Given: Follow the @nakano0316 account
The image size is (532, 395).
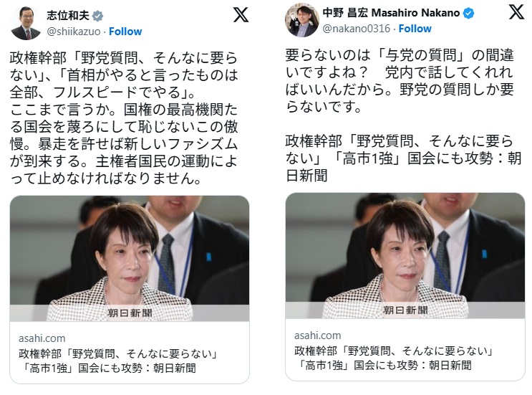Looking at the screenshot, I should click(415, 29).
